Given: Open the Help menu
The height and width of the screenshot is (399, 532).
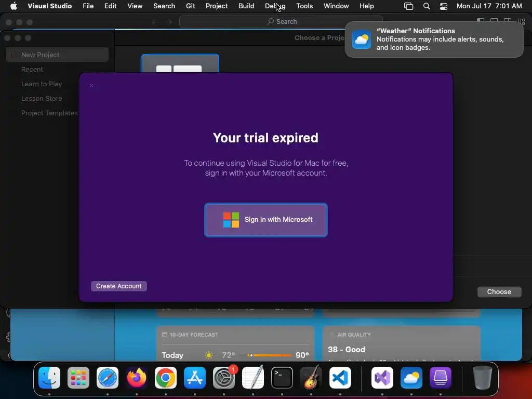Looking at the screenshot, I should point(366,6).
